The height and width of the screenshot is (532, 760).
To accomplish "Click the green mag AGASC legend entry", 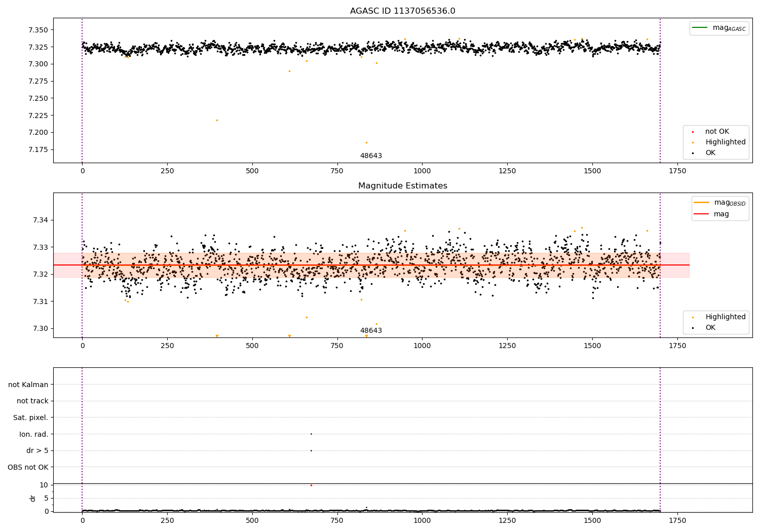I will pyautogui.click(x=719, y=28).
